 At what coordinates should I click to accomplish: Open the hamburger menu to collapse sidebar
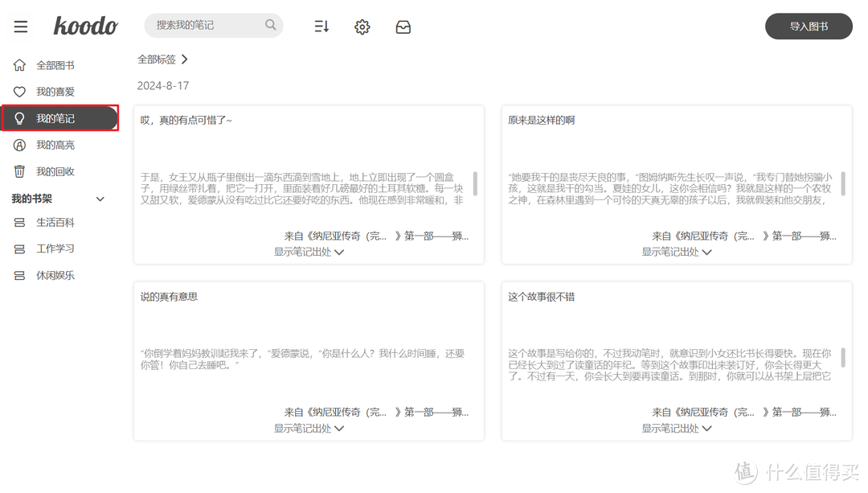[20, 25]
